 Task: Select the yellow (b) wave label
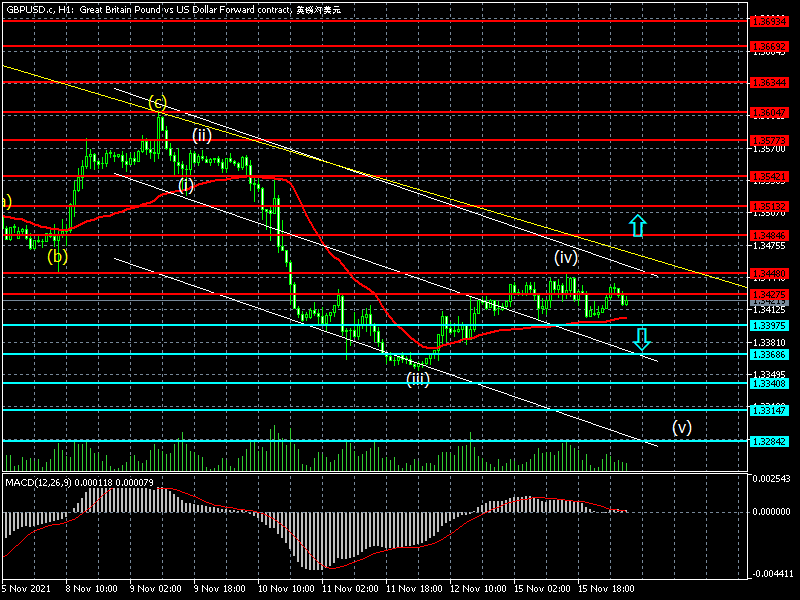[x=57, y=255]
